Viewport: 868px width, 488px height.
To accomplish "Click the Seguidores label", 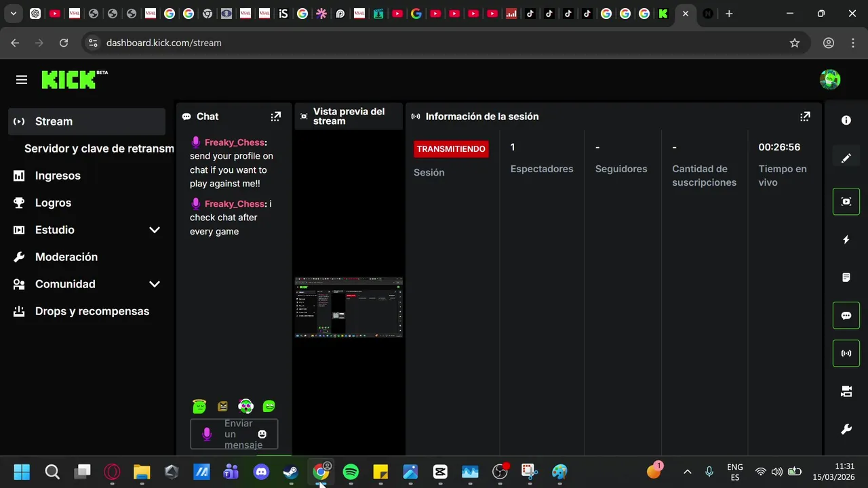I will pyautogui.click(x=621, y=169).
